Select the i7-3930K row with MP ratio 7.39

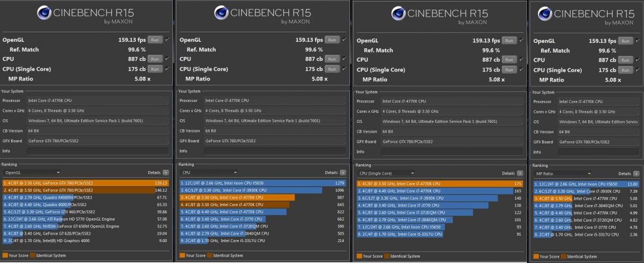click(x=587, y=191)
